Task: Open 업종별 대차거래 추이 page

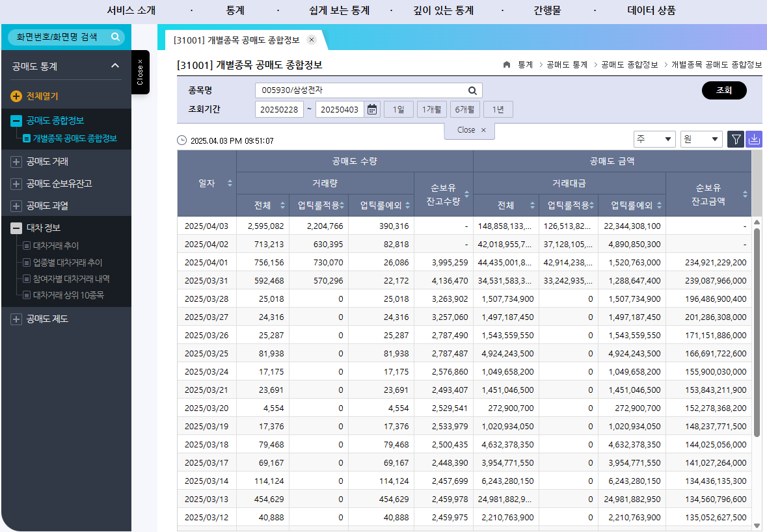Action: coord(67,263)
